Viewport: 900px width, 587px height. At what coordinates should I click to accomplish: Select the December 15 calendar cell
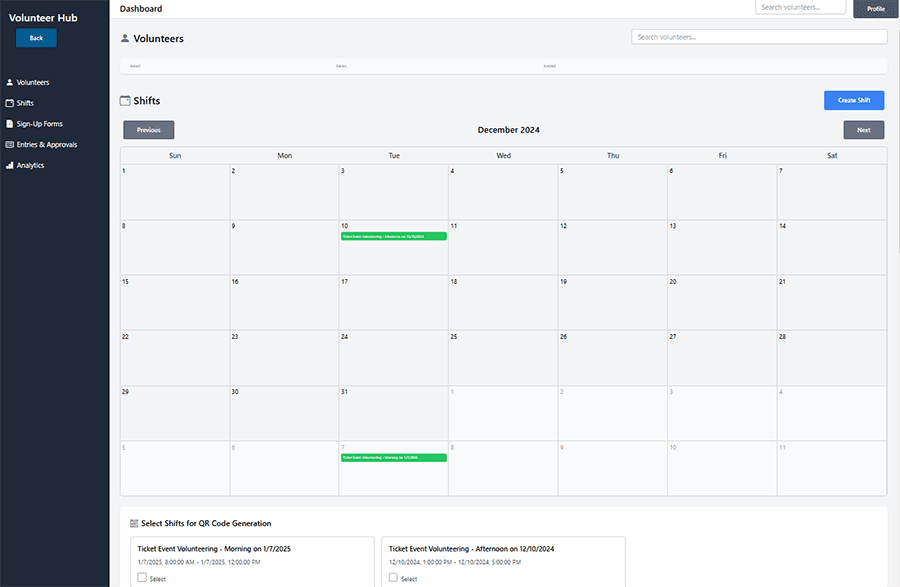[175, 303]
